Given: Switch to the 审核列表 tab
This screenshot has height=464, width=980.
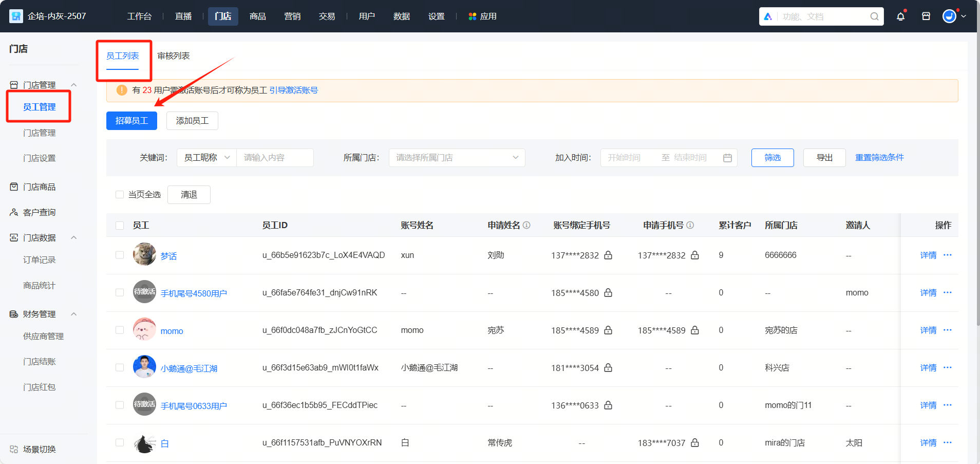Looking at the screenshot, I should [x=173, y=55].
